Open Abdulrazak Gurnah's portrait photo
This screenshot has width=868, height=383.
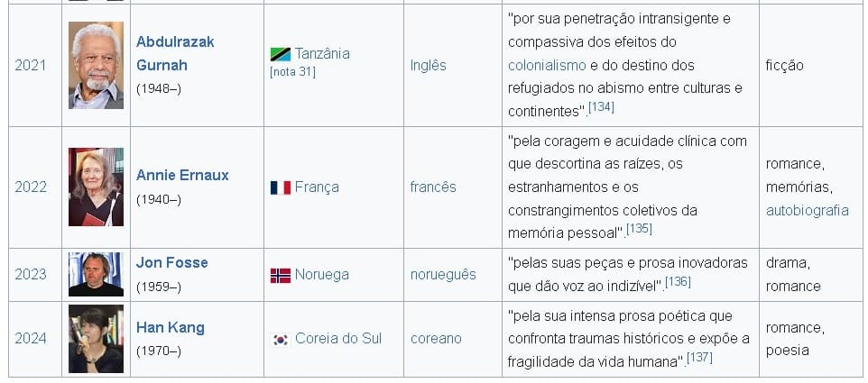tap(96, 65)
